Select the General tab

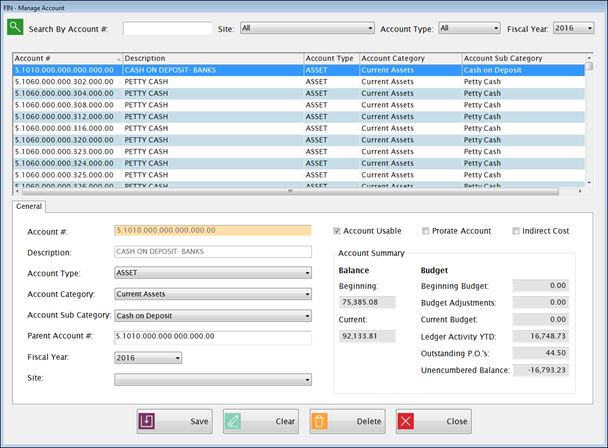coord(29,206)
